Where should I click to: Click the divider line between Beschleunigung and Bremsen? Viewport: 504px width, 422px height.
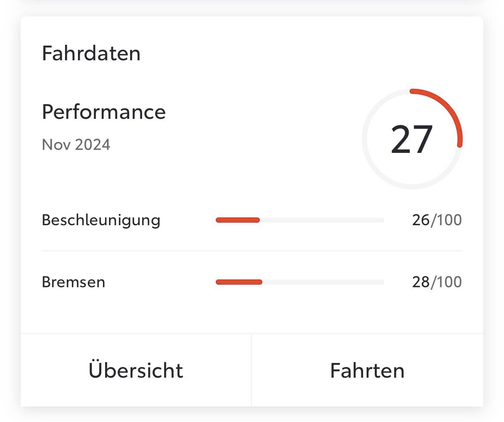pyautogui.click(x=252, y=251)
